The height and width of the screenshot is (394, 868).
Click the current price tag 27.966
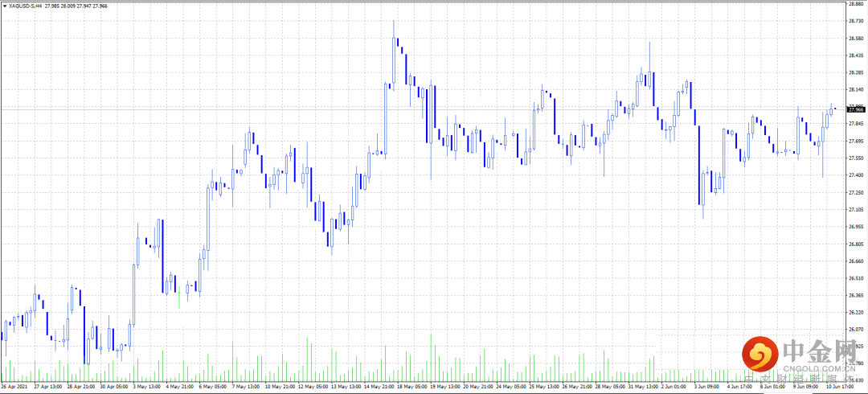[x=856, y=109]
